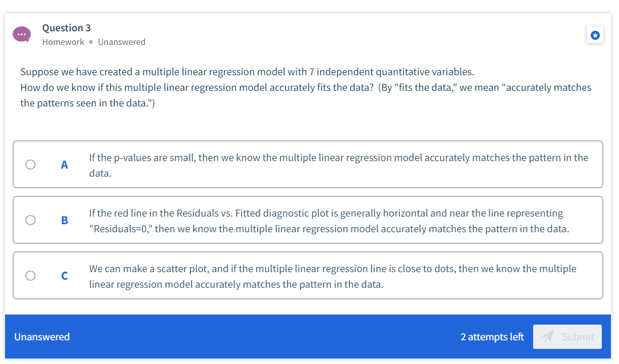This screenshot has height=364, width=619.
Task: Mark the radio button for answer C
Action: (30, 276)
